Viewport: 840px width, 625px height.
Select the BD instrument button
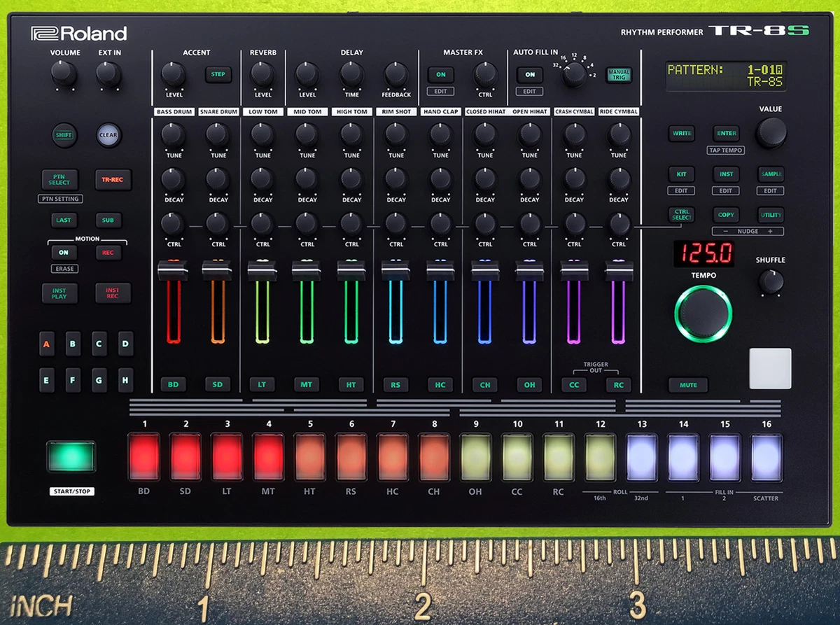pos(173,384)
